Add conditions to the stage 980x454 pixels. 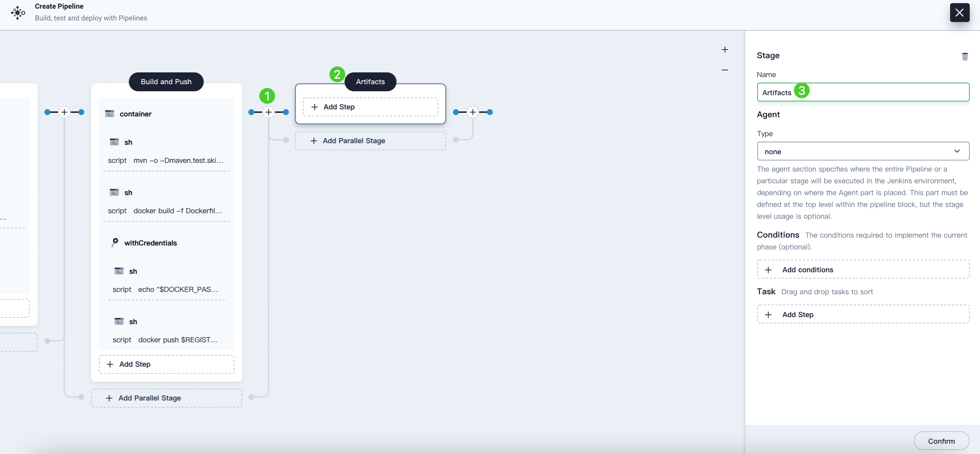coord(863,269)
